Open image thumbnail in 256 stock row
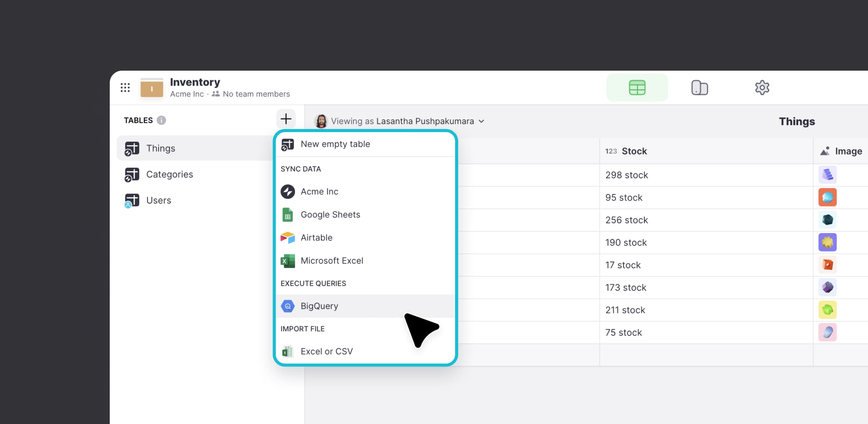 (x=828, y=220)
